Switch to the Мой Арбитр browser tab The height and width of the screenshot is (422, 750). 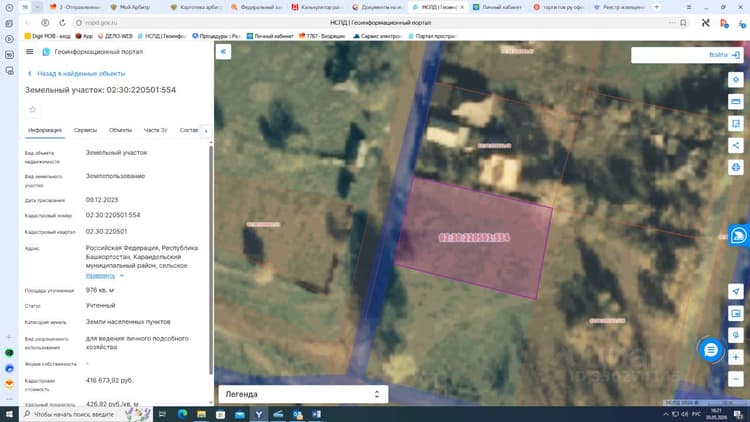(135, 7)
